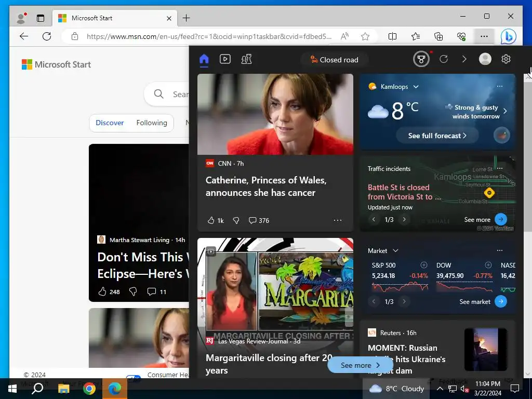The image size is (532, 399).
Task: Toggle Edge split screen icon
Action: [x=392, y=36]
